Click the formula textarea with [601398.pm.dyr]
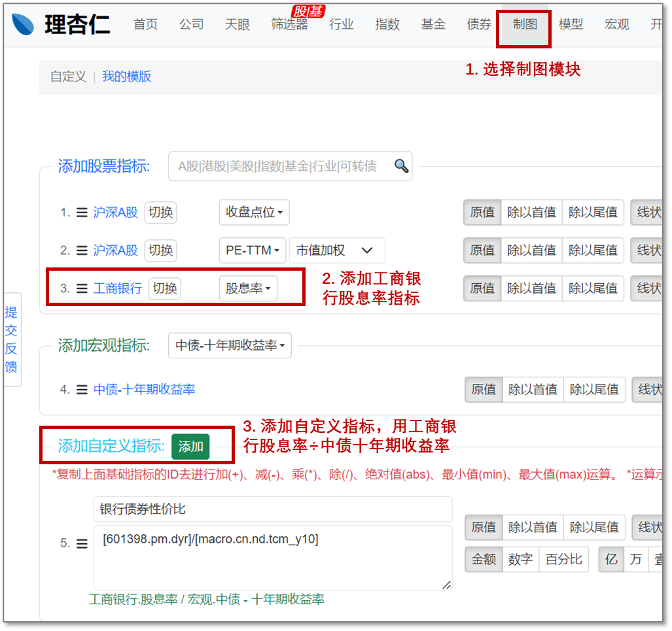This screenshot has width=672, height=631. [x=273, y=558]
